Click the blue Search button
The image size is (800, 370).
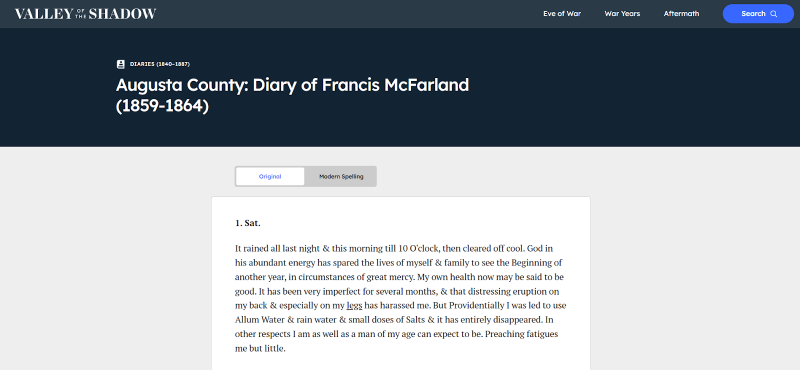758,14
